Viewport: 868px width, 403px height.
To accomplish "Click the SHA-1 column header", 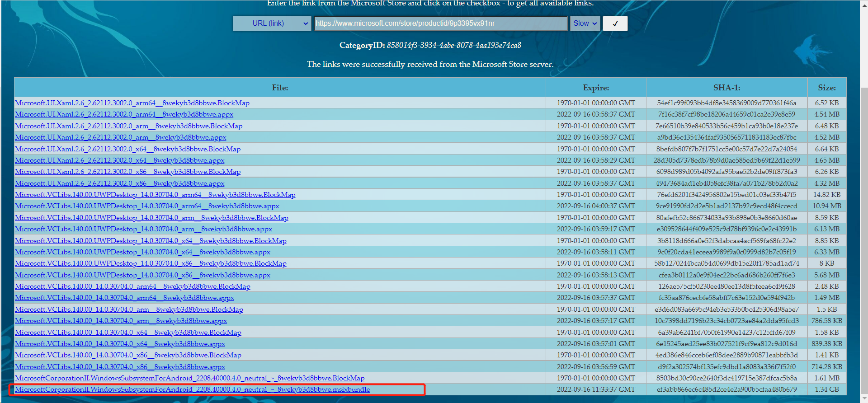I will click(x=726, y=88).
